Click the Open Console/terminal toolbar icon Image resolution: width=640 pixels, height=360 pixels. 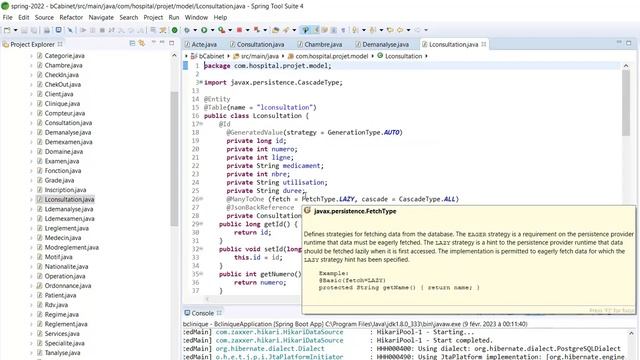coord(58,30)
